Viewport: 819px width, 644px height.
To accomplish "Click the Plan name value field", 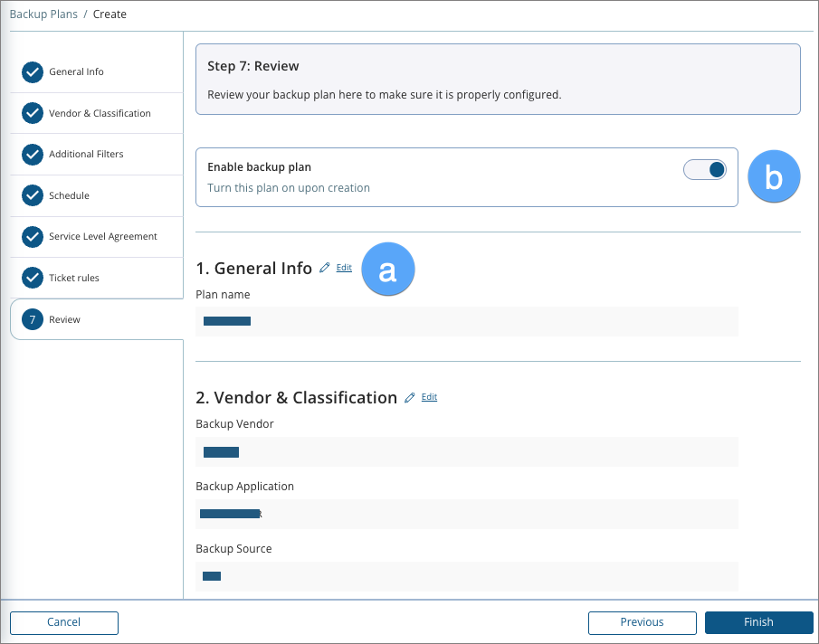I will point(466,321).
